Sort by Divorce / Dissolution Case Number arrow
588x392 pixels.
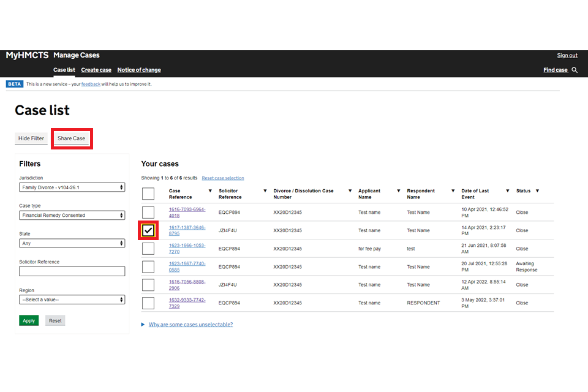(x=350, y=191)
